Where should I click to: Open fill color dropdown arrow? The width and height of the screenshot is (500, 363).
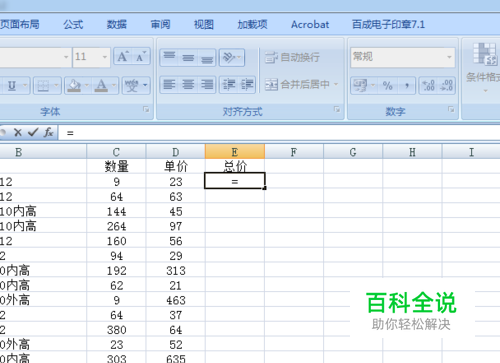[x=87, y=86]
